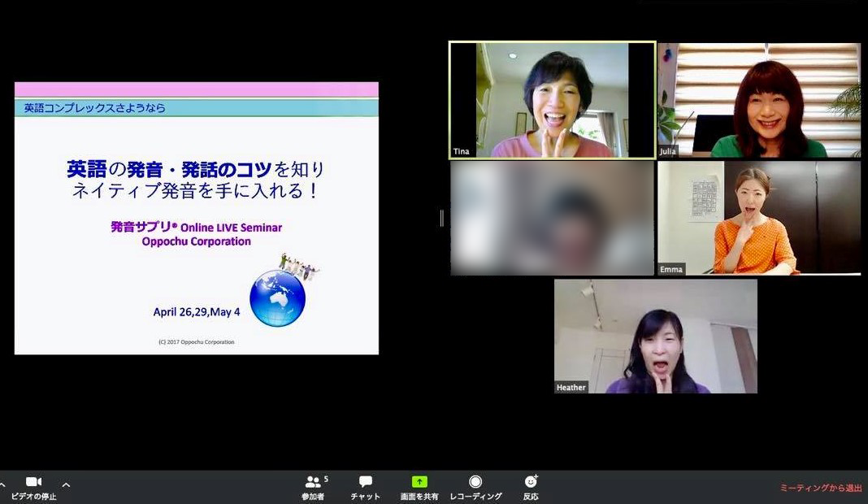Click the panel divider handle beside the slide

(x=442, y=218)
